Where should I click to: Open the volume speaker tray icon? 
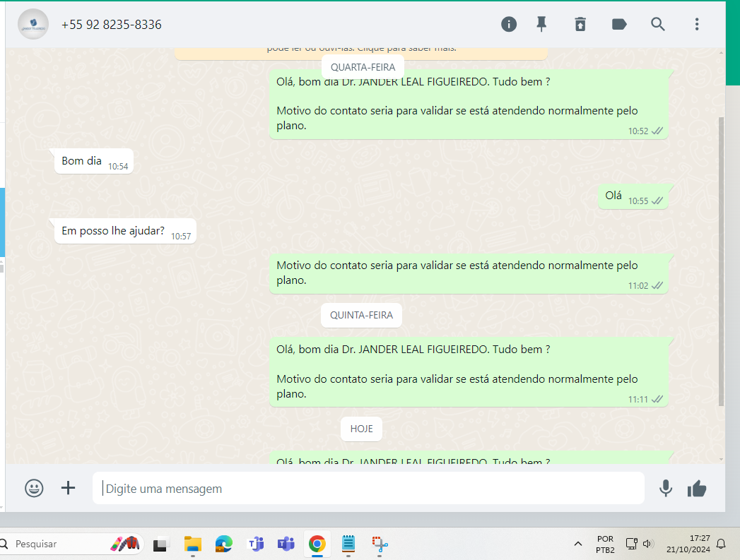tap(647, 544)
